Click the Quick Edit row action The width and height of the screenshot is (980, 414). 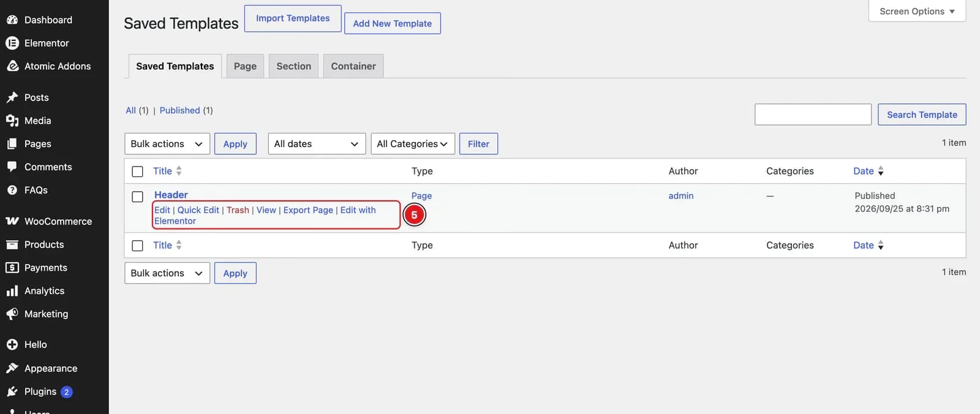pyautogui.click(x=198, y=210)
